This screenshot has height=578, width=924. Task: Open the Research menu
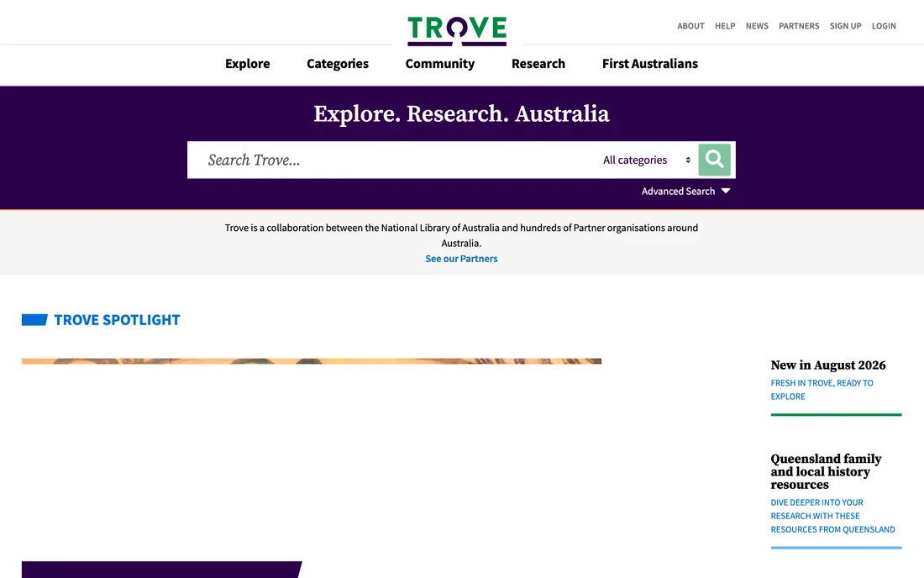(x=538, y=64)
